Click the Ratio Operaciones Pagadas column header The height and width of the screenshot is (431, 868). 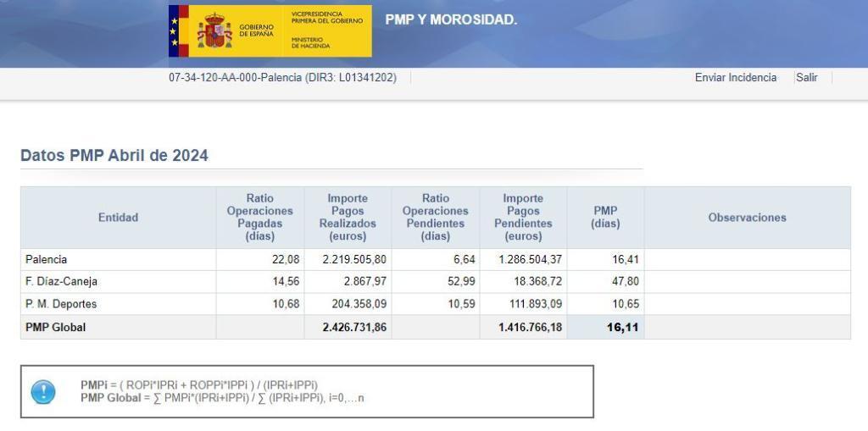259,218
